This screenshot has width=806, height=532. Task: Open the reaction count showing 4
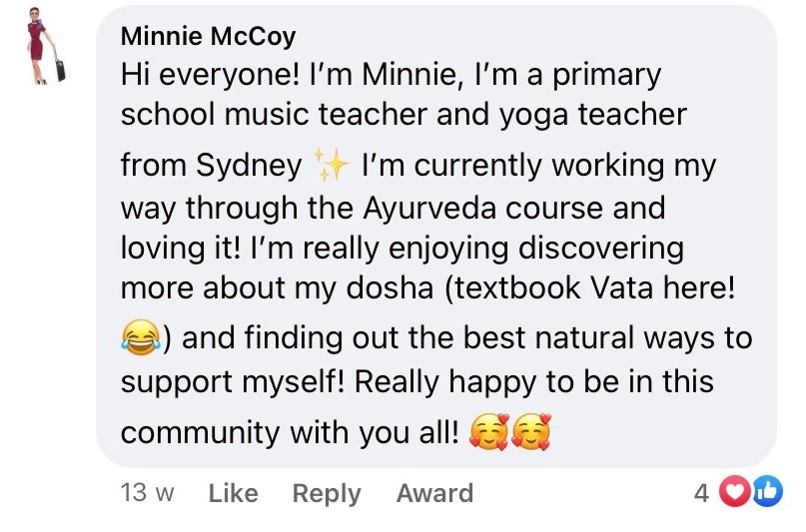click(701, 492)
